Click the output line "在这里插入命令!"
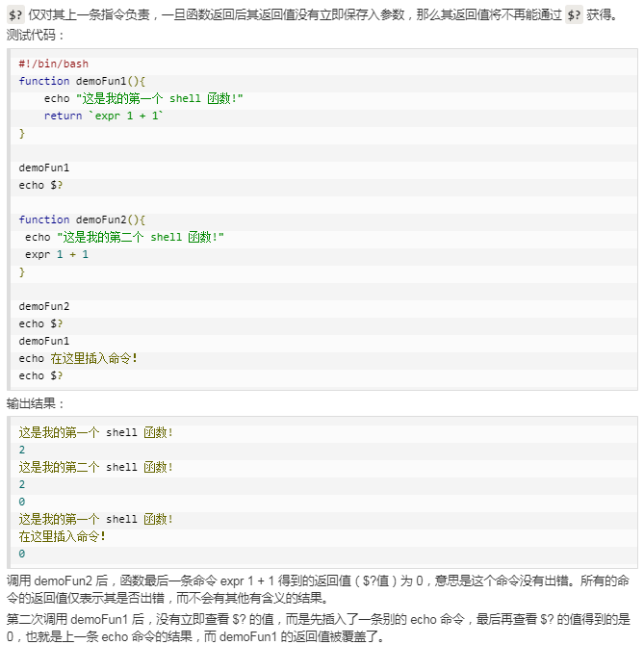This screenshot has width=644, height=645. click(63, 536)
